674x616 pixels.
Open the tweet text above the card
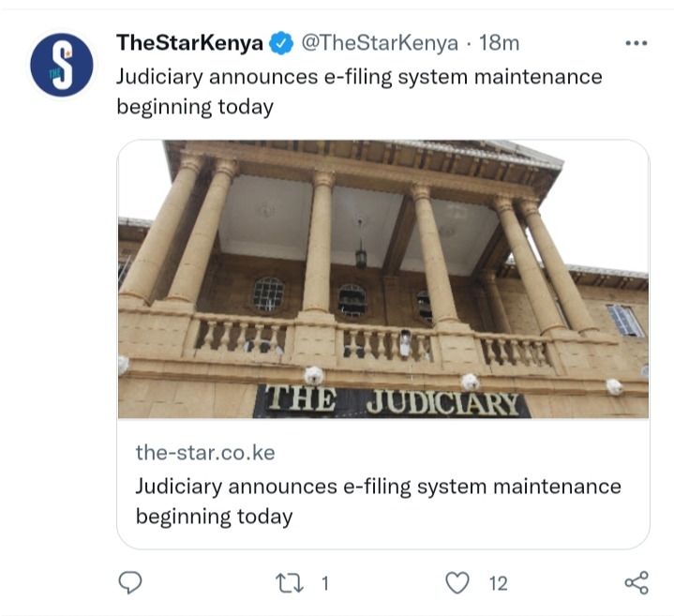click(359, 92)
